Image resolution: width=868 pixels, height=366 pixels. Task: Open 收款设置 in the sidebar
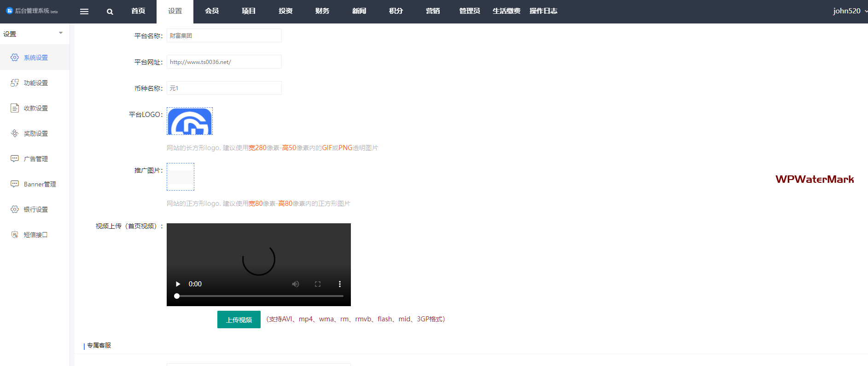35,108
